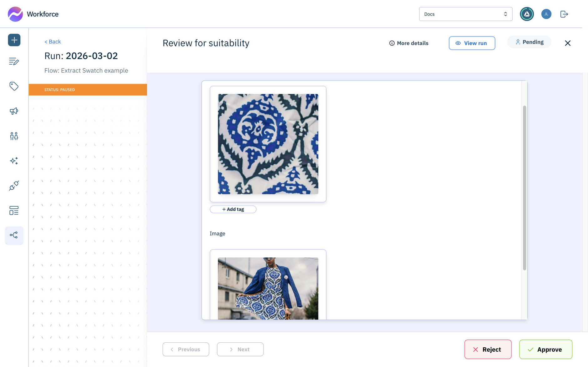The height and width of the screenshot is (367, 588).
Task: Open the sparkles AI sidebar icon
Action: [x=14, y=161]
